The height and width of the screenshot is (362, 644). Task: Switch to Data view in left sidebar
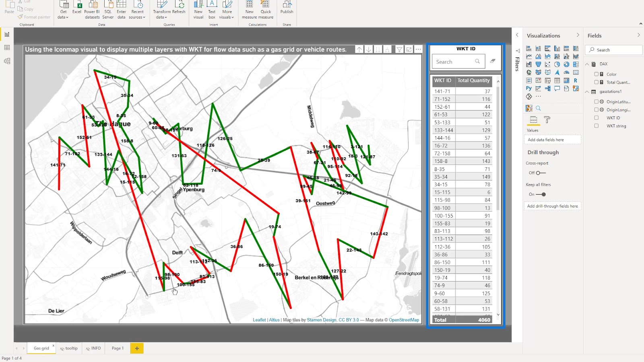click(x=7, y=47)
